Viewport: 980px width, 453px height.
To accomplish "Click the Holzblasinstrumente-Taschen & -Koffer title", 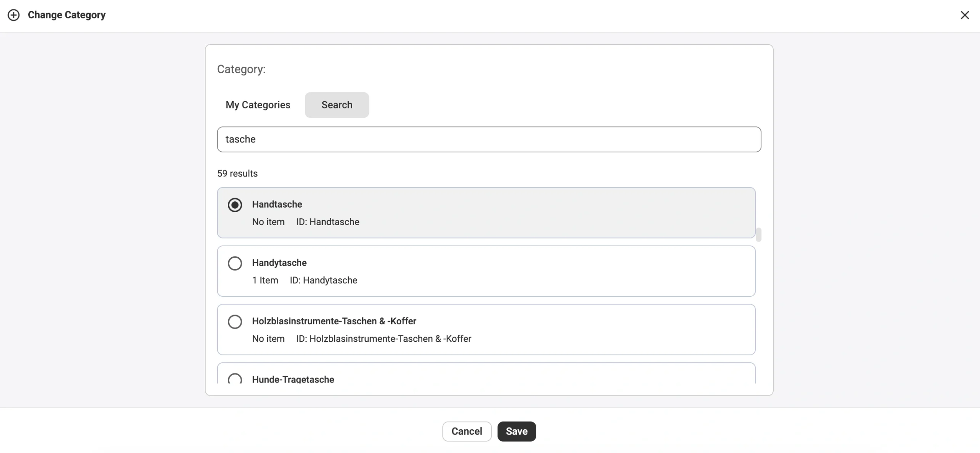I will point(334,321).
